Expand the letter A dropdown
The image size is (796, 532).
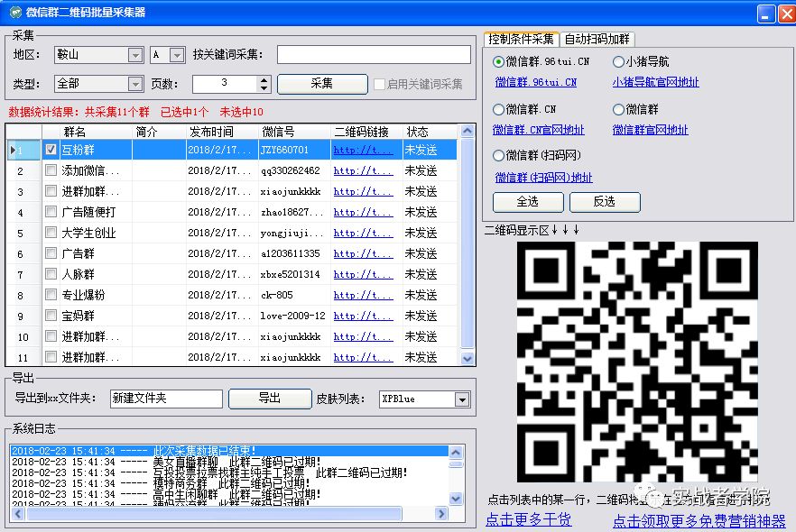(177, 55)
